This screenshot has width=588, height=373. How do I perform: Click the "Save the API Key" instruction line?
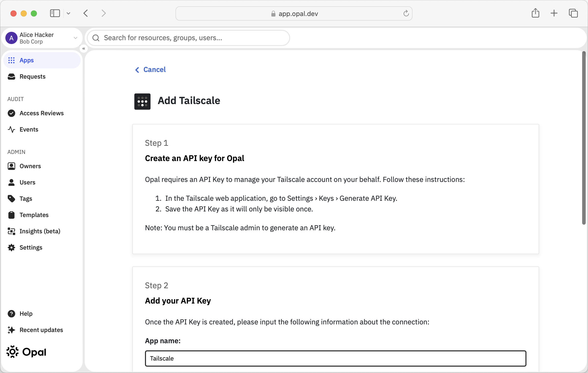(x=239, y=209)
